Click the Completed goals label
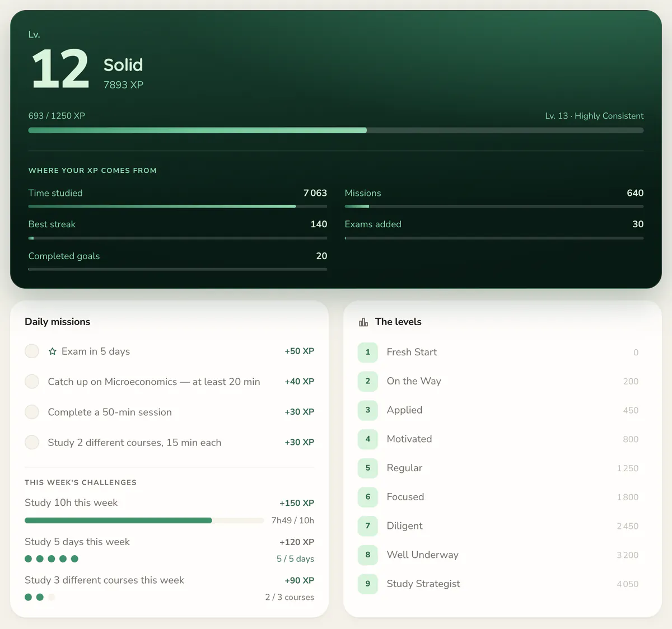The width and height of the screenshot is (672, 629). [x=64, y=256]
